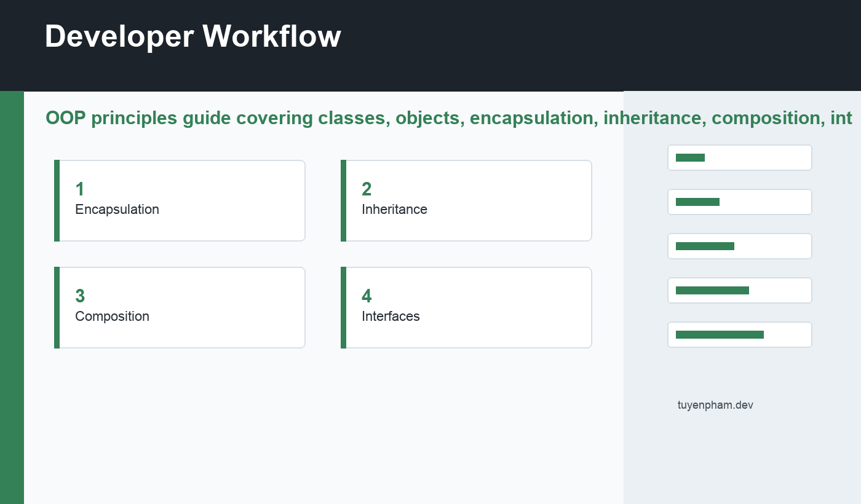
Task: Click the longest green progress bar
Action: pos(720,334)
